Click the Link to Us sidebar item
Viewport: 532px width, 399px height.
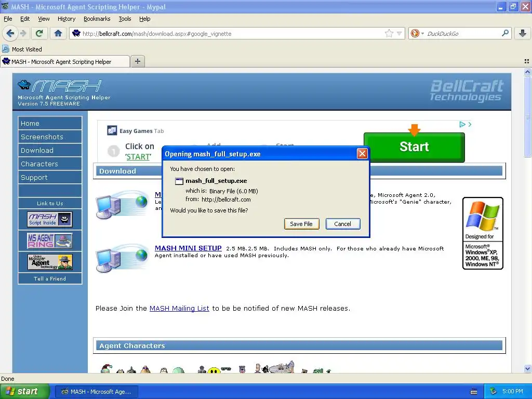coord(50,203)
